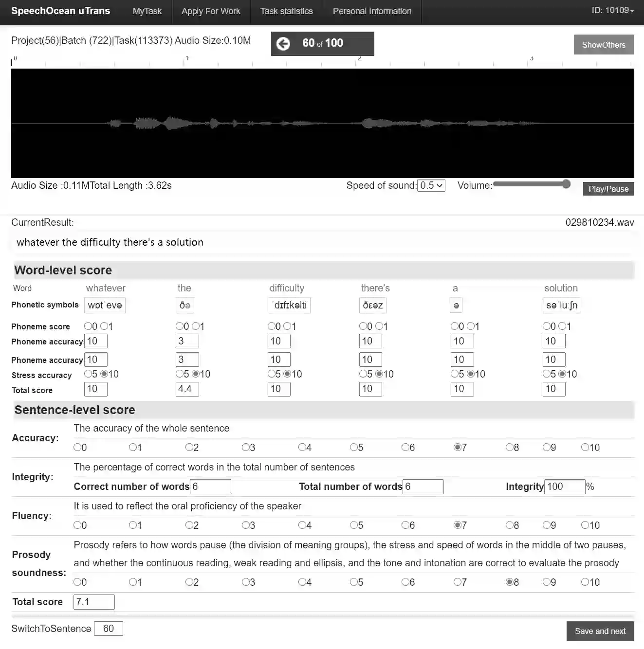Viewport: 644px width, 649px height.
Task: Click Total score field showing 4.4
Action: [187, 389]
